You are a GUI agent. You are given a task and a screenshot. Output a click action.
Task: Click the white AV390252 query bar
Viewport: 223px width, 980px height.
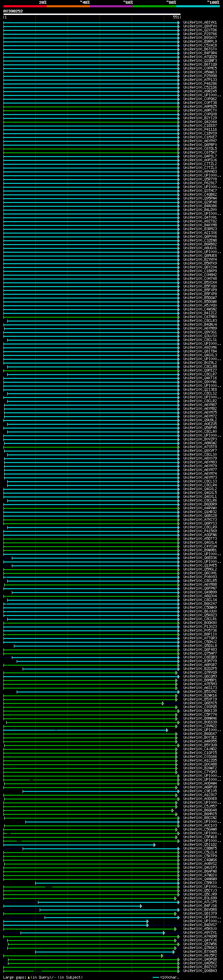92,15
